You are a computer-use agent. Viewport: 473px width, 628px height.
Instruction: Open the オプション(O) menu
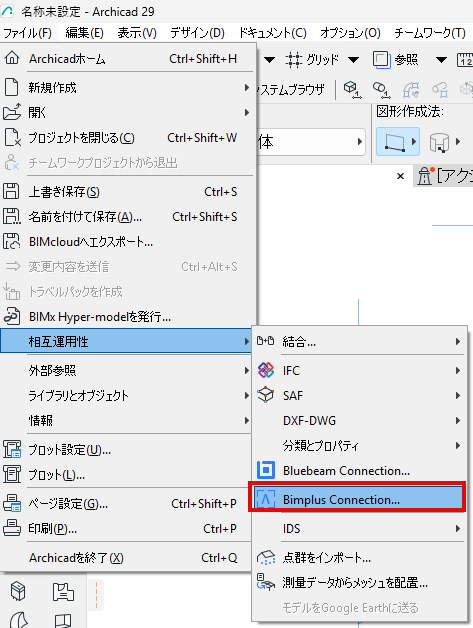(350, 33)
